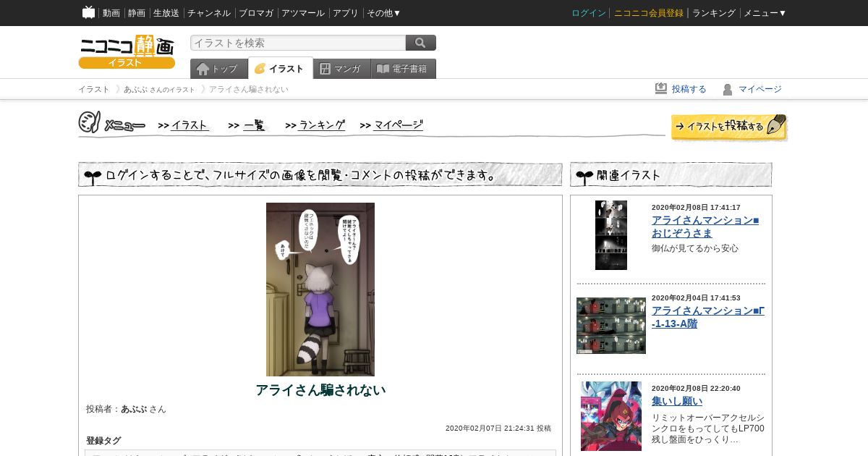Expand the メニュー▼ dropdown
Image resolution: width=868 pixels, height=456 pixels.
tap(765, 13)
